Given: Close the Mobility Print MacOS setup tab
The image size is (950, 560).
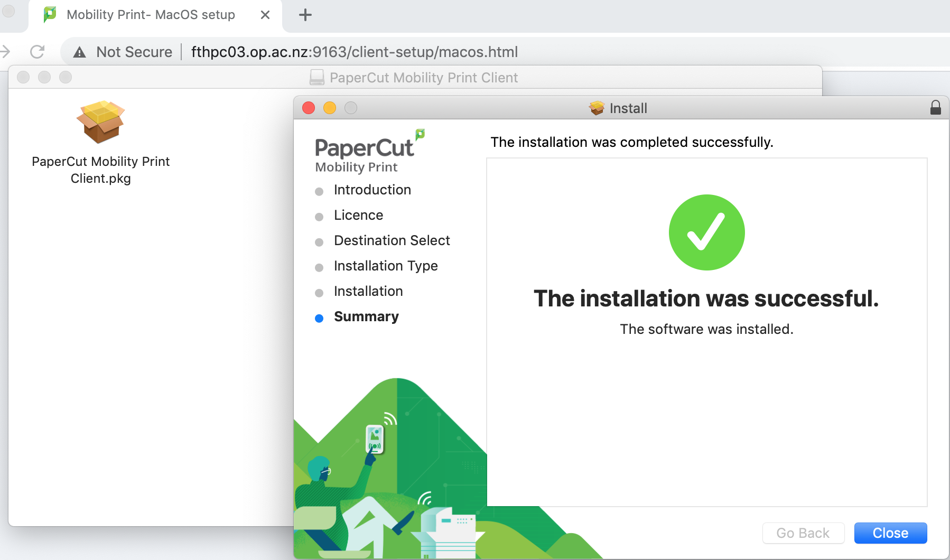Looking at the screenshot, I should [x=265, y=15].
